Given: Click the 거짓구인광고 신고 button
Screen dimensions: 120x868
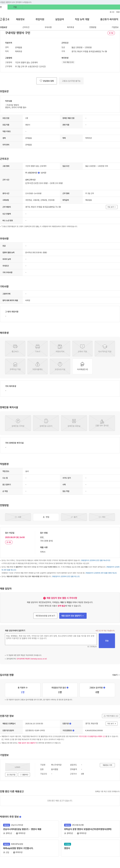Looking at the screenshot, I should tap(111, 716).
